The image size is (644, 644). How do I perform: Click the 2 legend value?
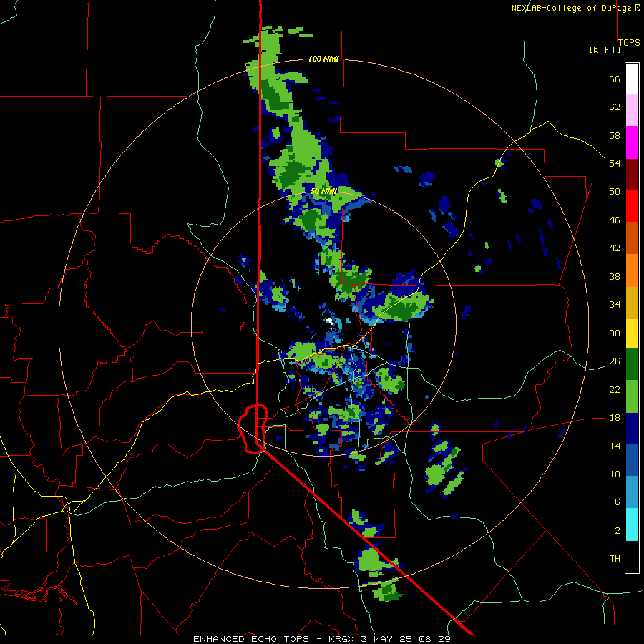click(618, 531)
